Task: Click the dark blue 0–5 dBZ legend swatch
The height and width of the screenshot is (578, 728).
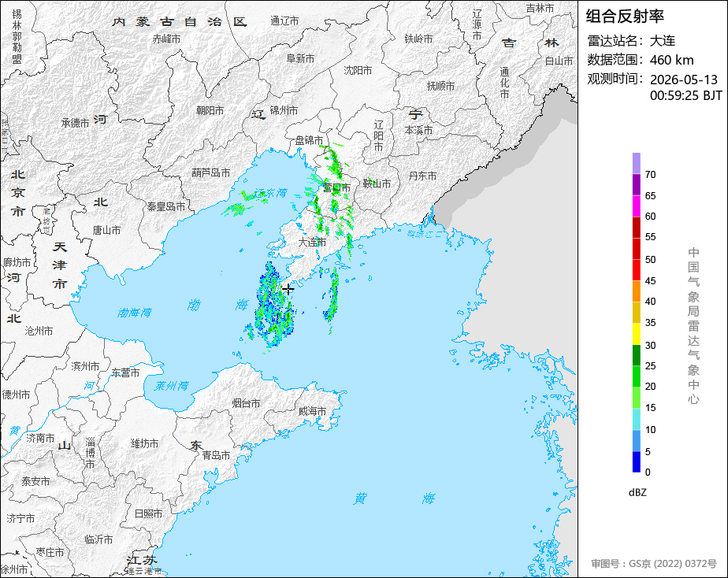Action: pos(636,462)
